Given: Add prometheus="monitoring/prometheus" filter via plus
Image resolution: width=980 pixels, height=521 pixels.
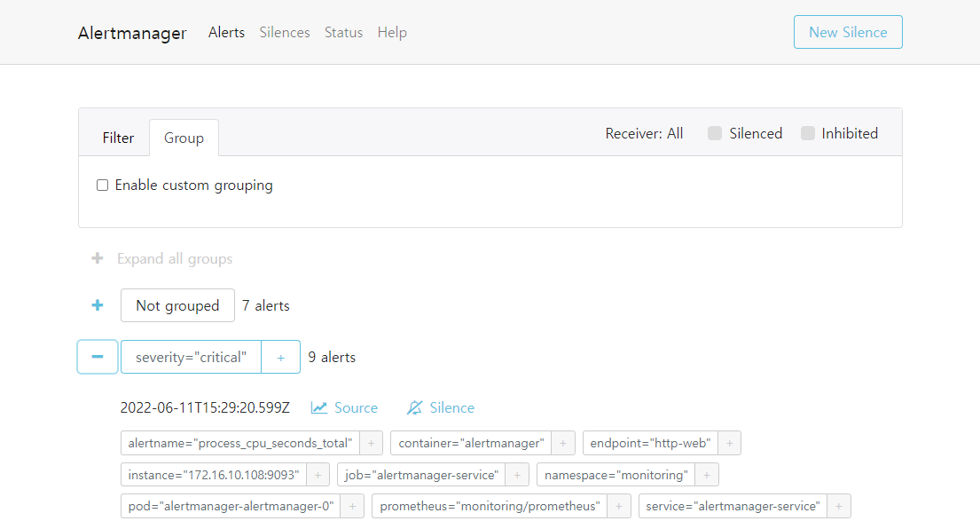Looking at the screenshot, I should click(x=619, y=506).
